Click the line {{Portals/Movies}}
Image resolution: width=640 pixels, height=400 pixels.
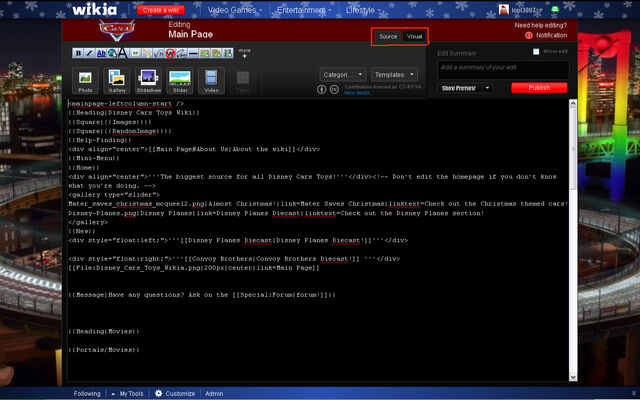point(104,350)
